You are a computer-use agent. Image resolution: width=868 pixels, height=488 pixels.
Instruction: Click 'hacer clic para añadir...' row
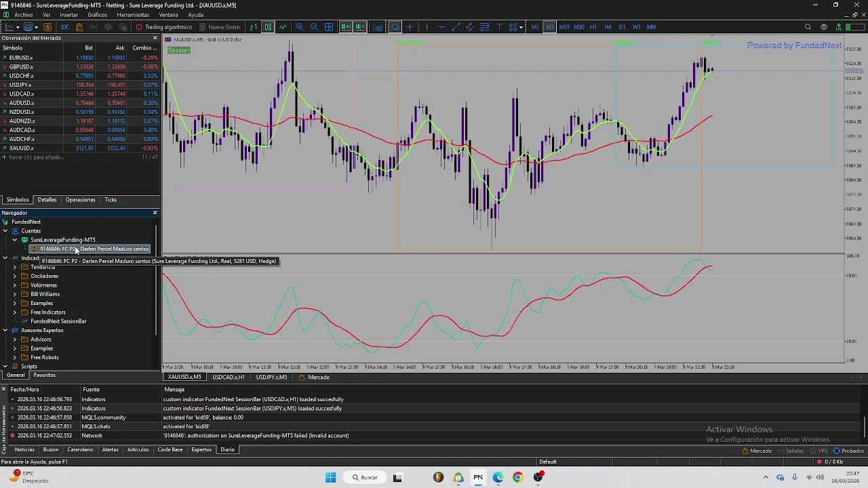[79, 157]
